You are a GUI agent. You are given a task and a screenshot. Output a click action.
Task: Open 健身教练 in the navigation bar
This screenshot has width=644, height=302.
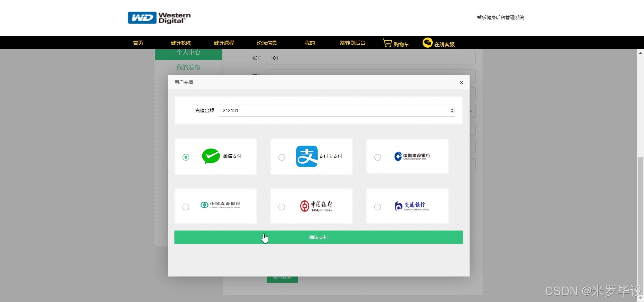[x=181, y=43]
